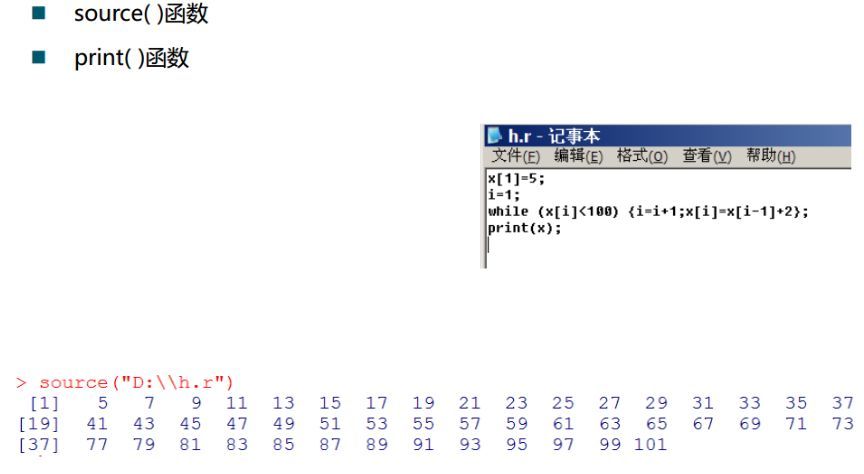
Task: Click the Notepad document icon in title bar
Action: click(495, 136)
